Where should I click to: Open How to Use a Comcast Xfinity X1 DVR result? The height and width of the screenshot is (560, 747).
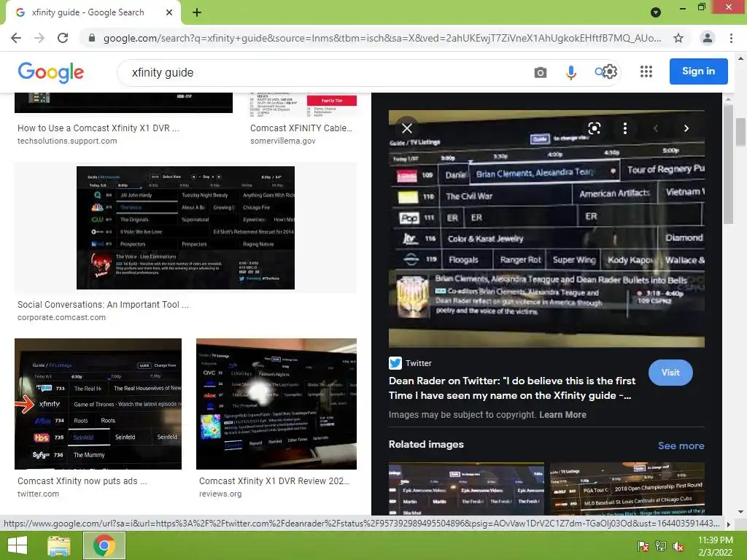[x=98, y=128]
